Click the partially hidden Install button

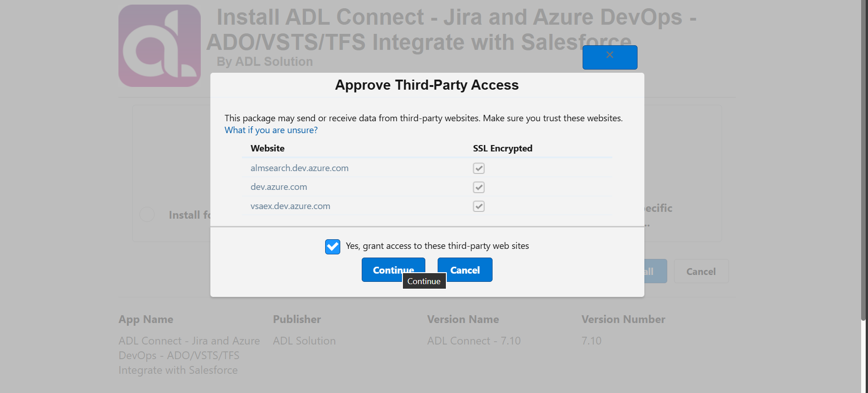point(655,271)
